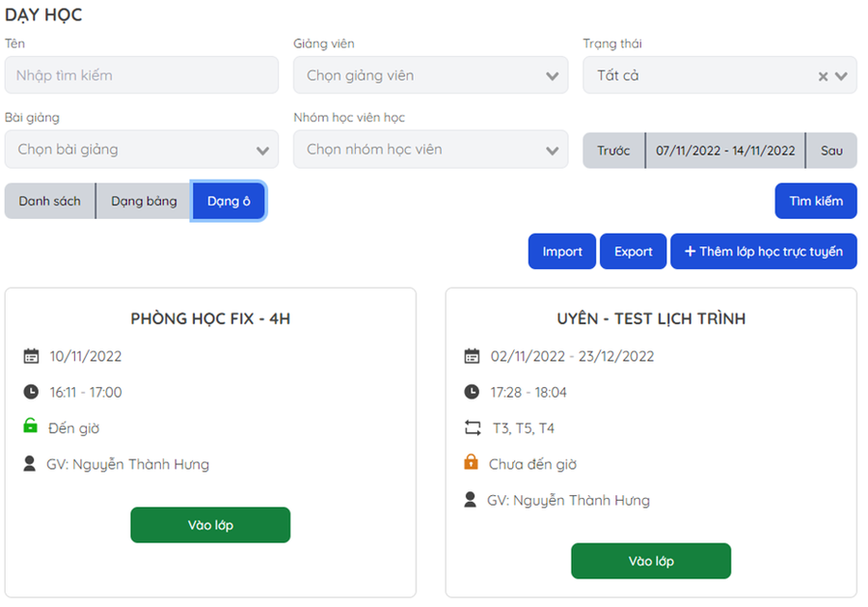Image resolution: width=868 pixels, height=607 pixels.
Task: Click Thêm lớp học trực tuyến button
Action: [763, 251]
